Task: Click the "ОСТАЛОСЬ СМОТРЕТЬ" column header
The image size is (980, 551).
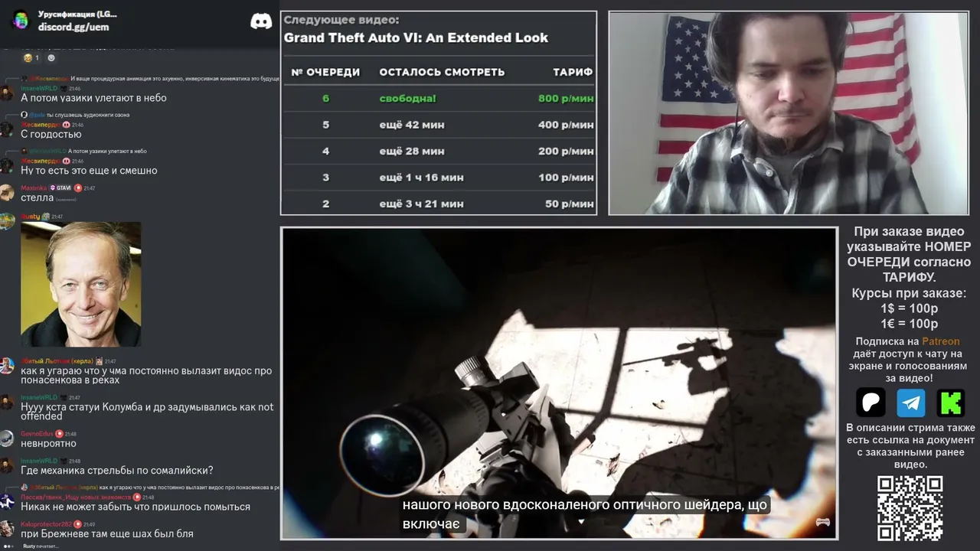Action: (x=442, y=72)
